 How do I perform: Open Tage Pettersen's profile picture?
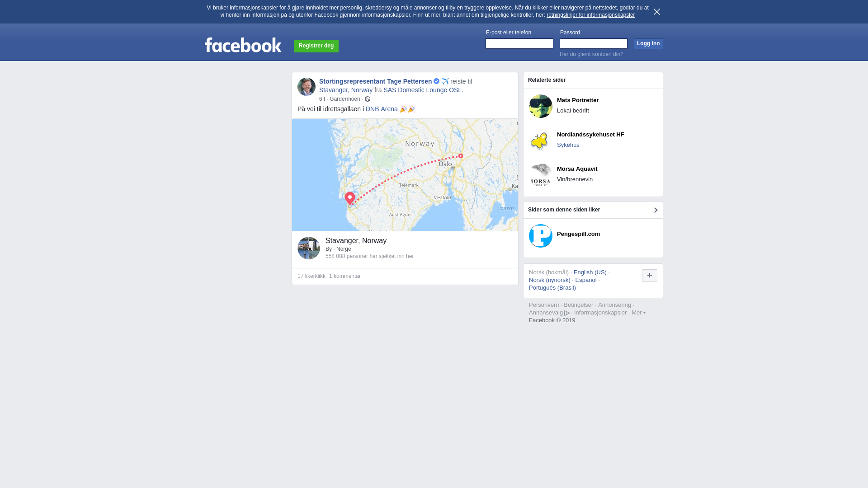(307, 87)
